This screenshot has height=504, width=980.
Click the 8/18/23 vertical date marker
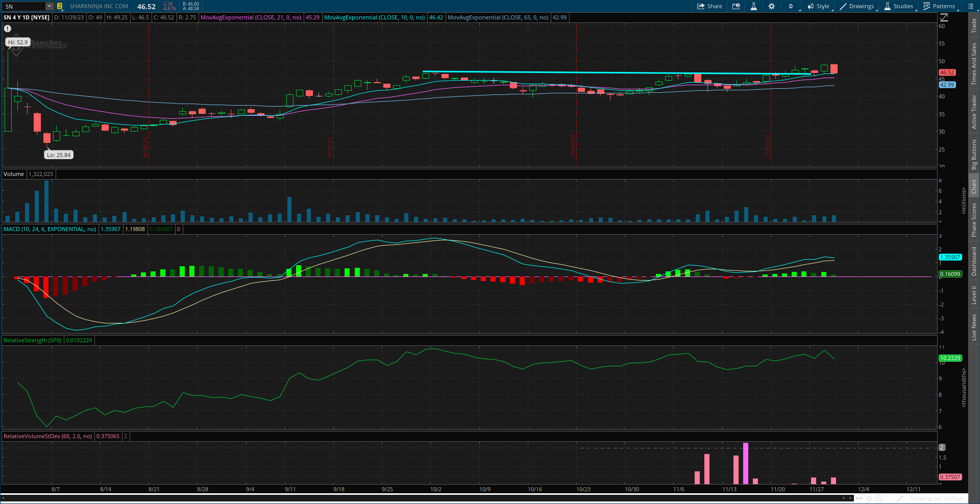click(145, 147)
